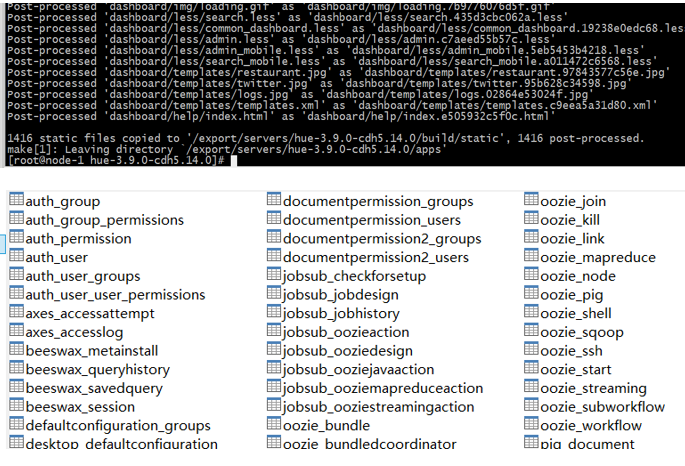Click the table icon beside oozie_join
Viewport: 685px width, 466px height.
[x=531, y=199]
